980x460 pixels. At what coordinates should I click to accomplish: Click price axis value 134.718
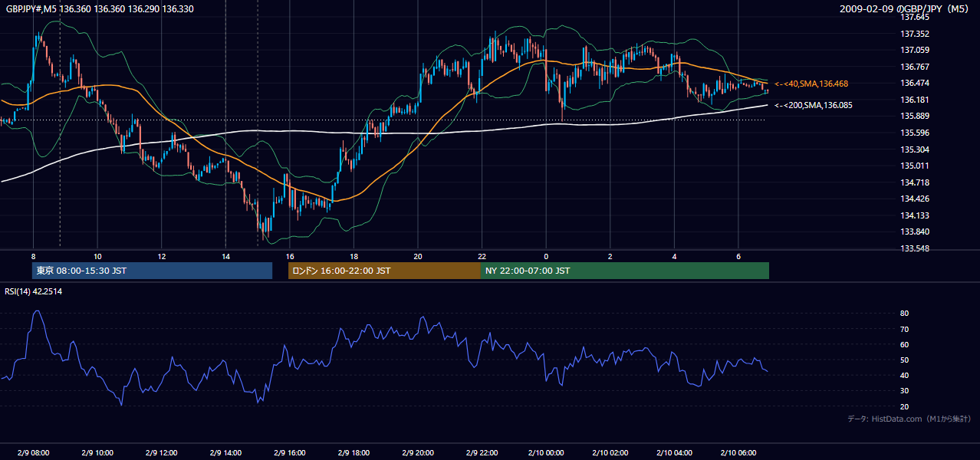(x=915, y=182)
